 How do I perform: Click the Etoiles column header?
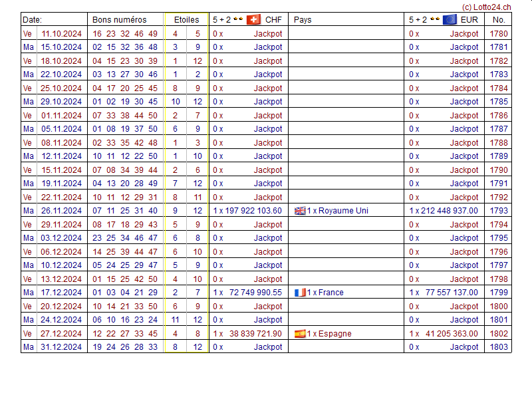click(x=186, y=19)
